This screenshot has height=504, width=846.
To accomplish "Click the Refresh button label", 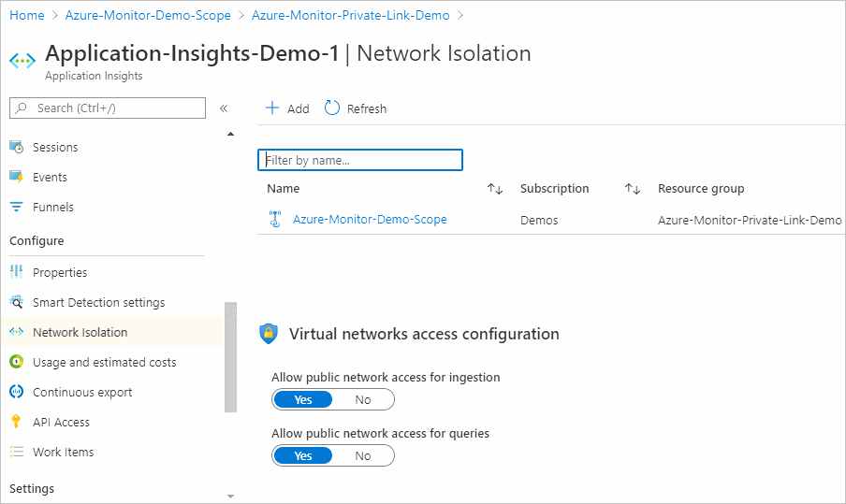I will click(366, 108).
